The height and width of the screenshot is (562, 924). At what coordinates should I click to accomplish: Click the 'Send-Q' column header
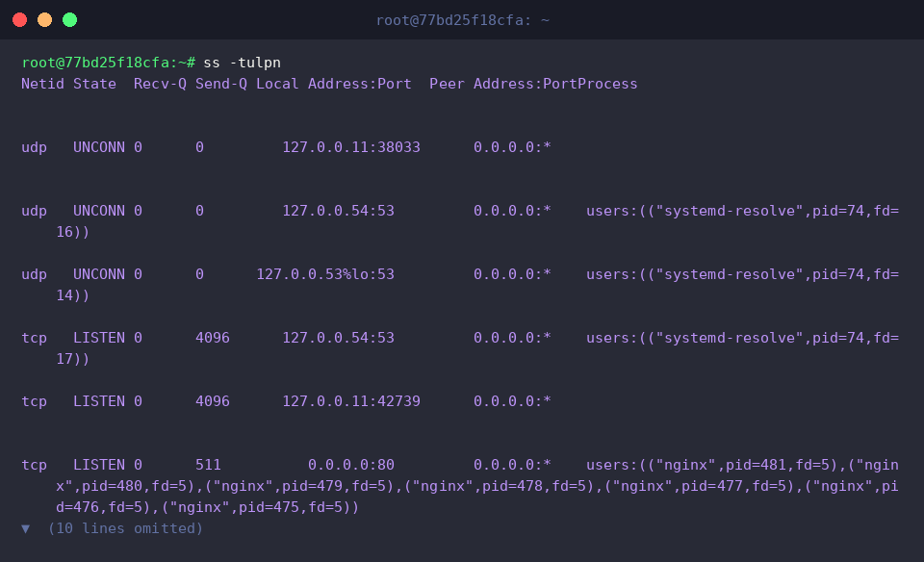(x=221, y=84)
